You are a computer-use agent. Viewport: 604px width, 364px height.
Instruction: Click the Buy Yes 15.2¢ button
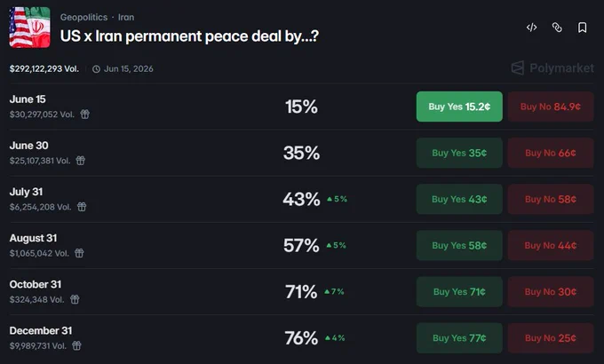point(459,107)
